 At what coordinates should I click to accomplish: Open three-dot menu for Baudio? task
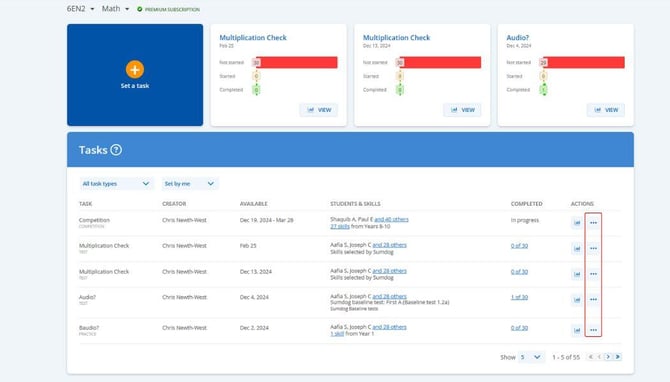pos(593,330)
